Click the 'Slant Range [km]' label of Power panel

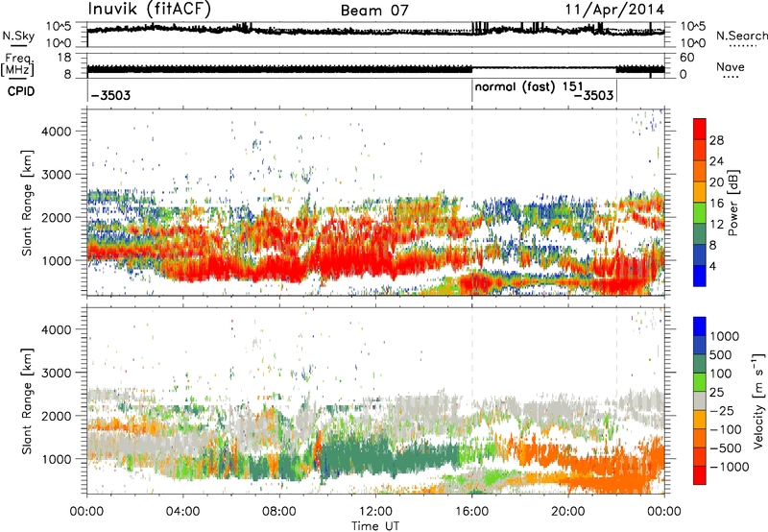pyautogui.click(x=27, y=203)
